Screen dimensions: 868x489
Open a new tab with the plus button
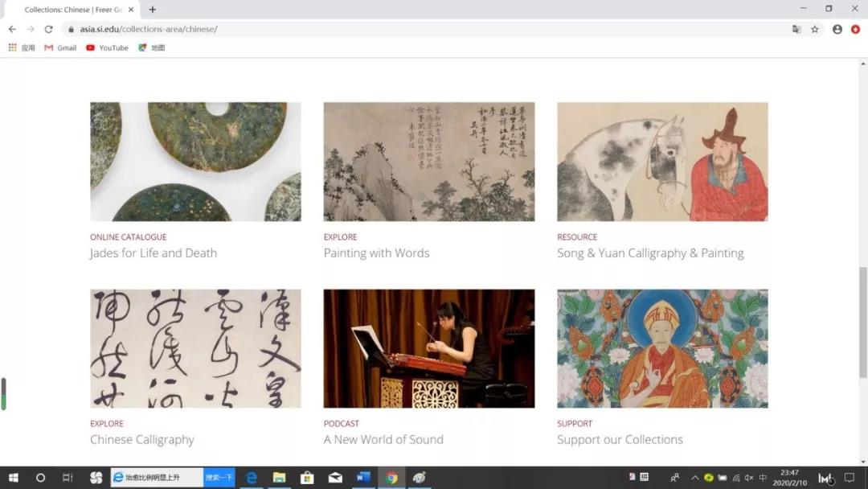coord(153,10)
